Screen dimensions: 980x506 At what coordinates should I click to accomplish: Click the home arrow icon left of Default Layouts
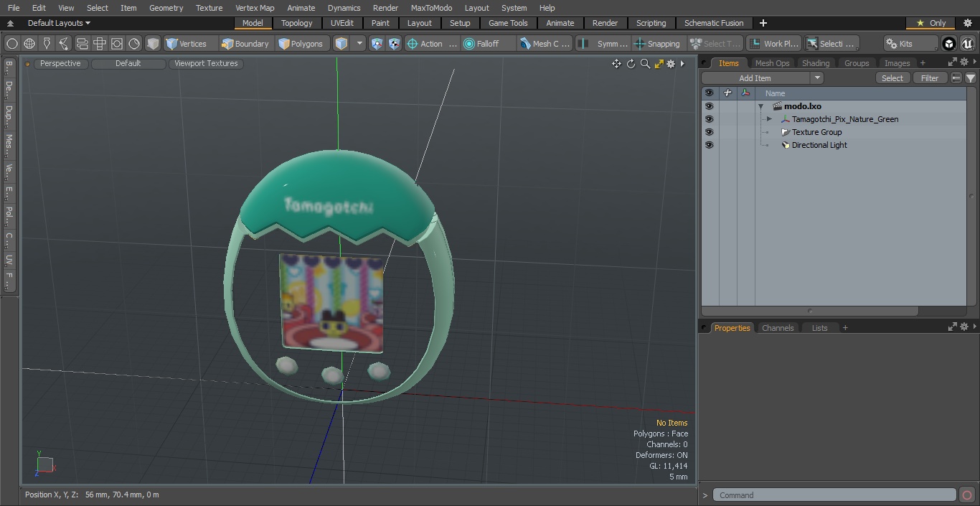click(10, 23)
